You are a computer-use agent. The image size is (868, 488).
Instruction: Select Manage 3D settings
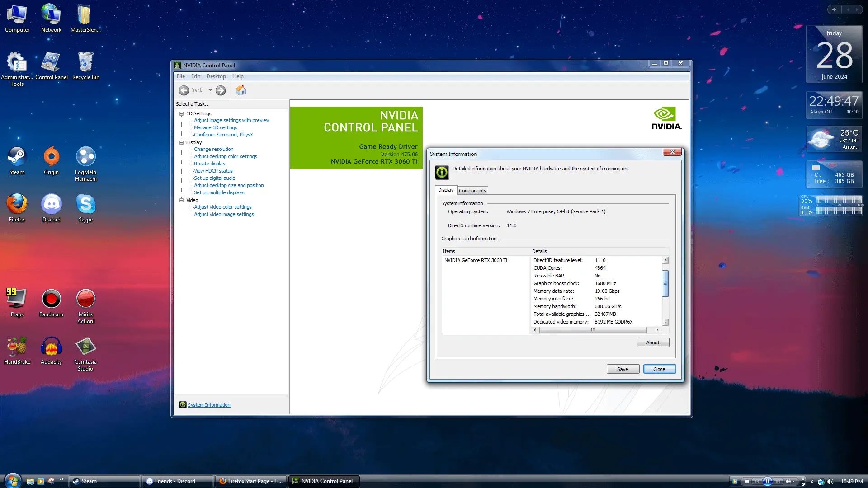[215, 127]
